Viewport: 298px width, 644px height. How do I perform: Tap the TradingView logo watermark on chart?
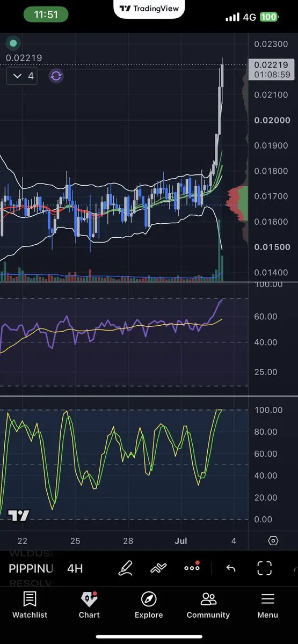(x=19, y=516)
